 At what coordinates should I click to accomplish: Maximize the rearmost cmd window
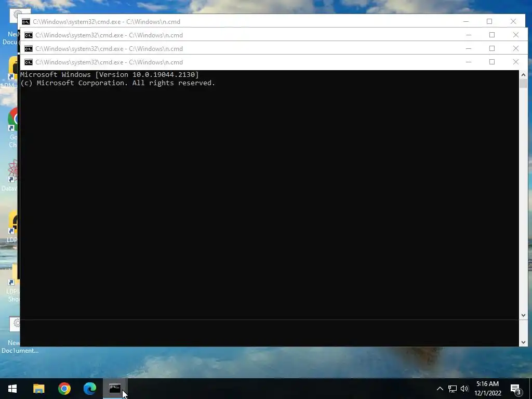pyautogui.click(x=489, y=21)
